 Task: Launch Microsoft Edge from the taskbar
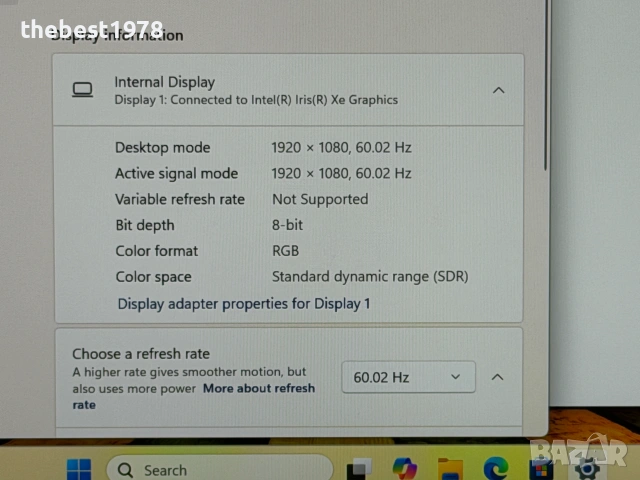tap(496, 469)
